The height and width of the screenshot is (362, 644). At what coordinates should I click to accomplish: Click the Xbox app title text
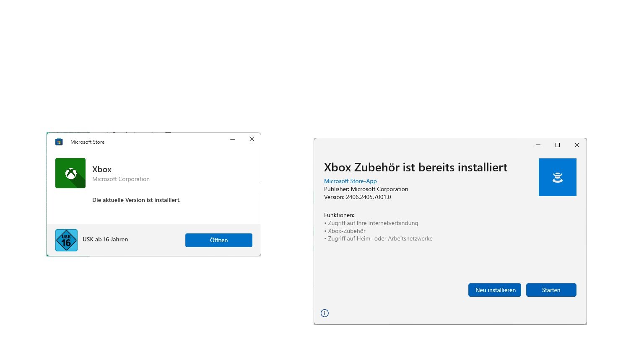pos(102,169)
